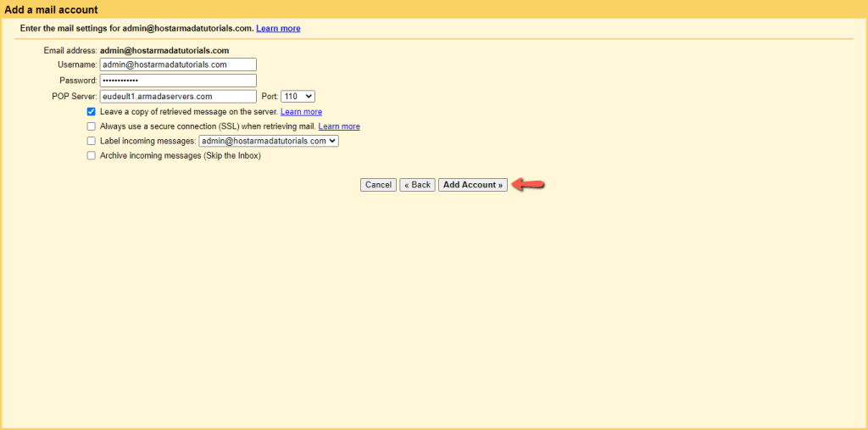Viewport: 868px width, 430px height.
Task: Uncheck Leave a copy of retrieved message
Action: [x=92, y=112]
